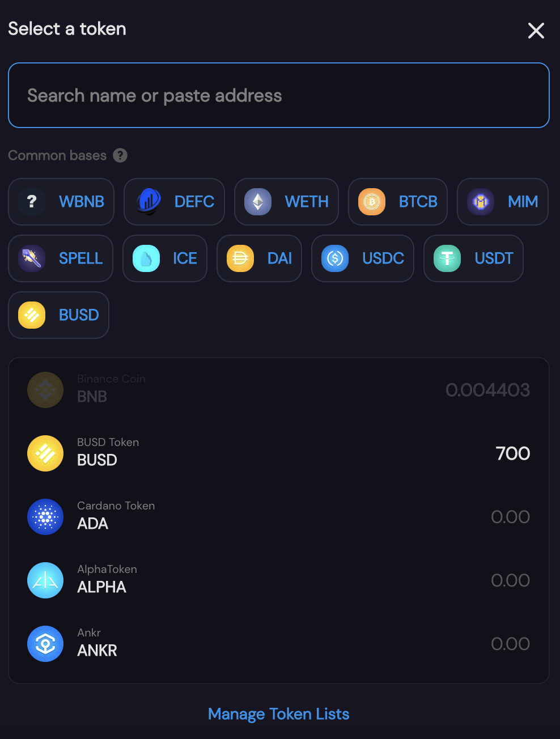Pick AlphaToken ALPHA from the list
This screenshot has width=560, height=739.
tap(278, 580)
